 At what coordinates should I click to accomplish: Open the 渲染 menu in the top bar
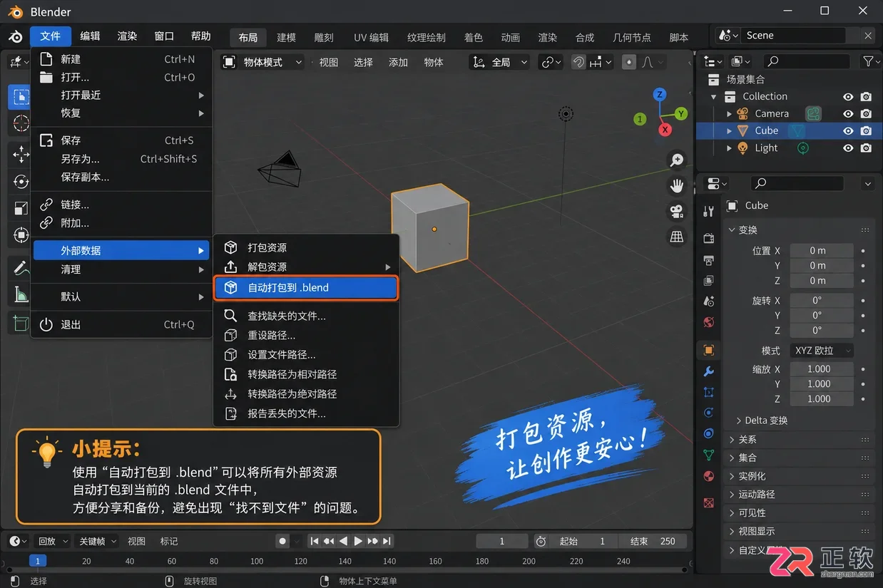[x=127, y=36]
